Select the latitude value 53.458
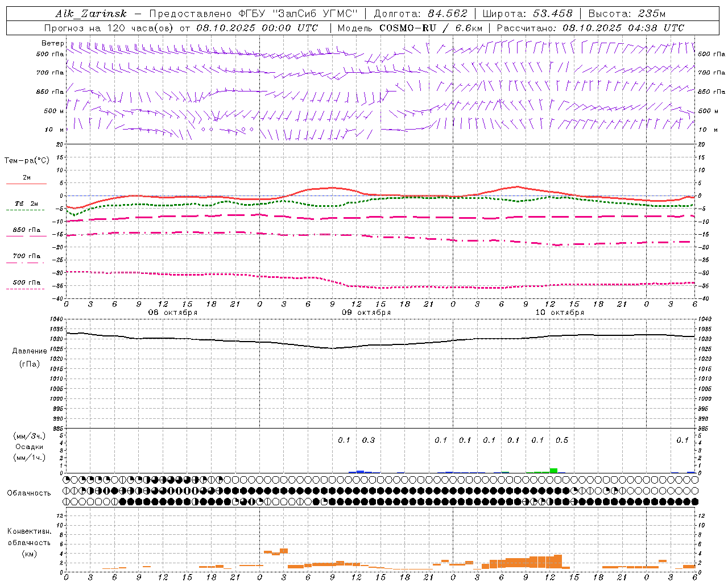Image resolution: width=728 pixels, height=582 pixels. (x=553, y=14)
